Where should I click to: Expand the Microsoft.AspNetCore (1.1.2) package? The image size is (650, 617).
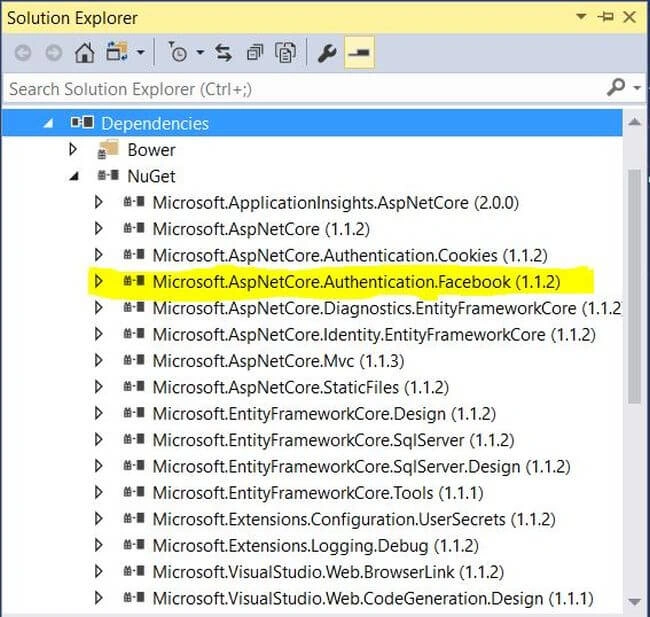click(99, 228)
